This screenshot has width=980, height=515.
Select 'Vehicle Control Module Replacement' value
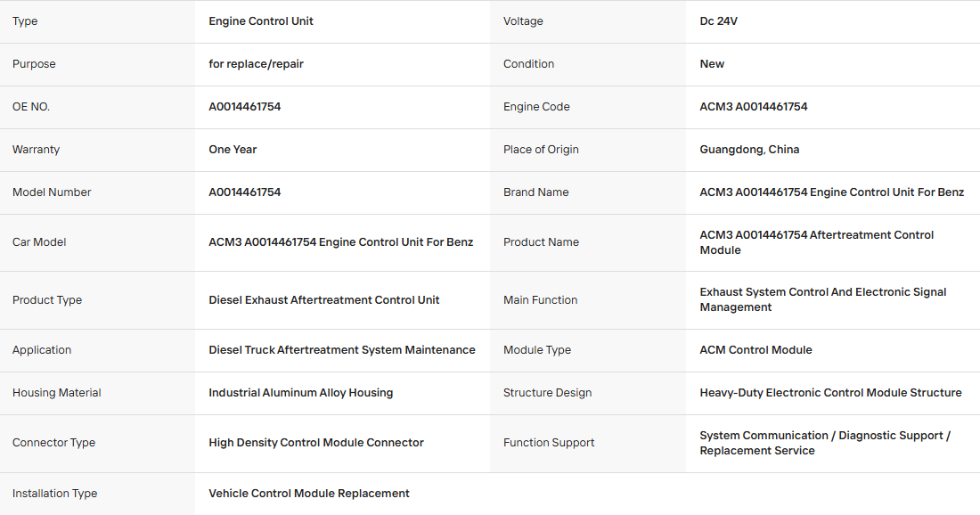309,494
